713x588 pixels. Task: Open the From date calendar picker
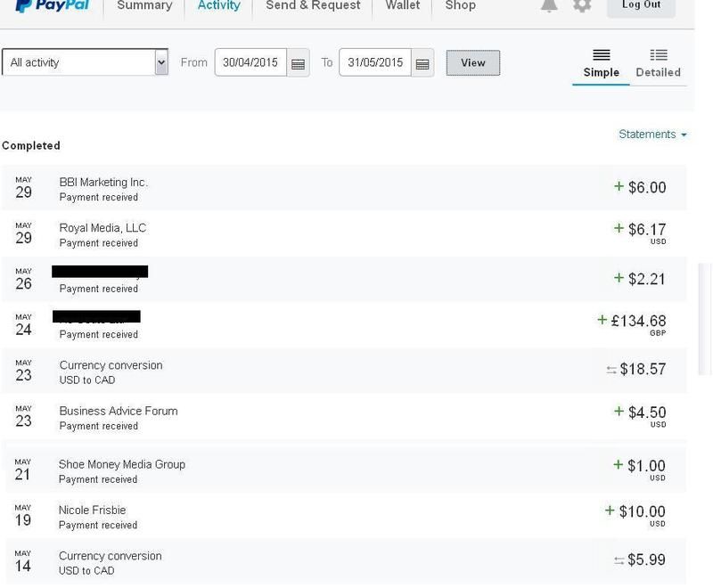(x=298, y=63)
